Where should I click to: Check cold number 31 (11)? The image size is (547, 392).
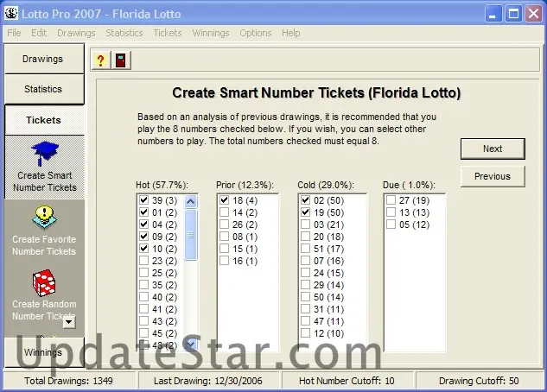click(306, 309)
